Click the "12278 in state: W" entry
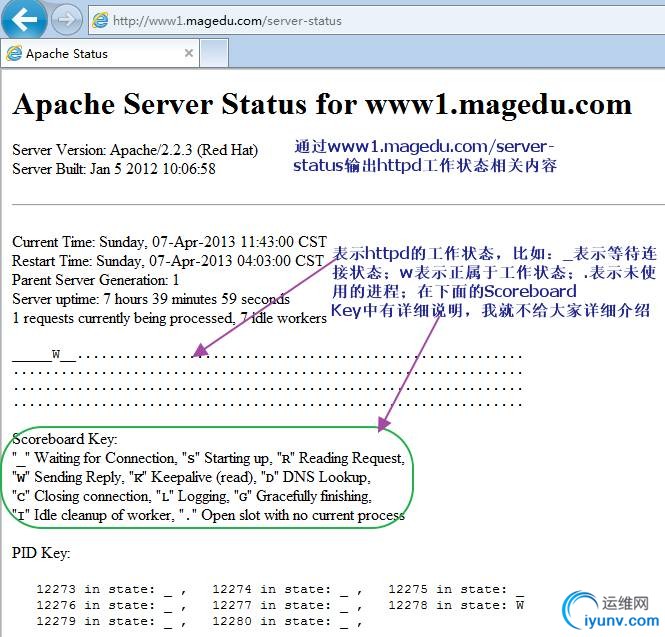The height and width of the screenshot is (637, 665). tap(456, 605)
